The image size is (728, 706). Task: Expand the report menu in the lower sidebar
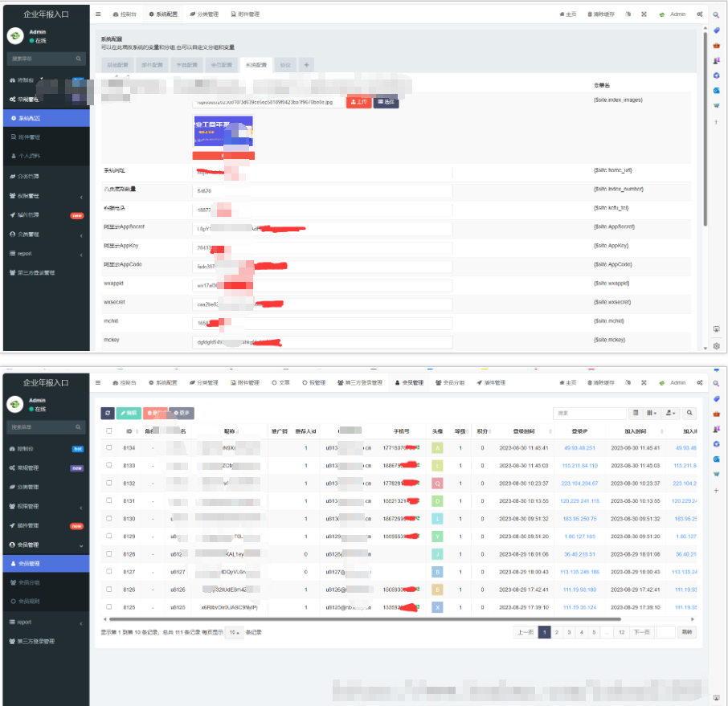[45, 622]
